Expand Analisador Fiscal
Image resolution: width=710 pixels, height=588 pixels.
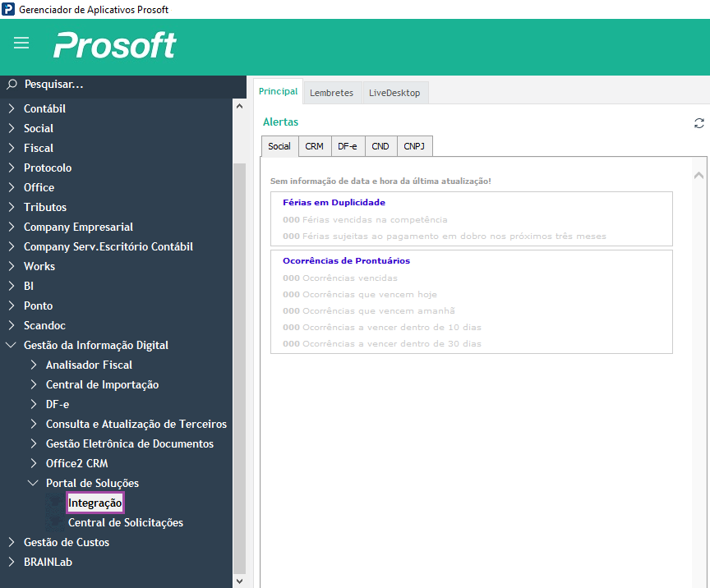click(x=34, y=365)
